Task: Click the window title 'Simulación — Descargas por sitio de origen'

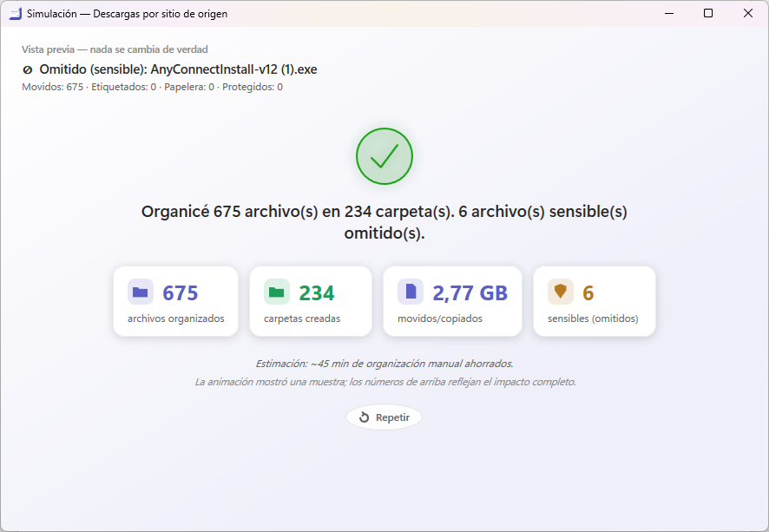Action: [x=127, y=14]
